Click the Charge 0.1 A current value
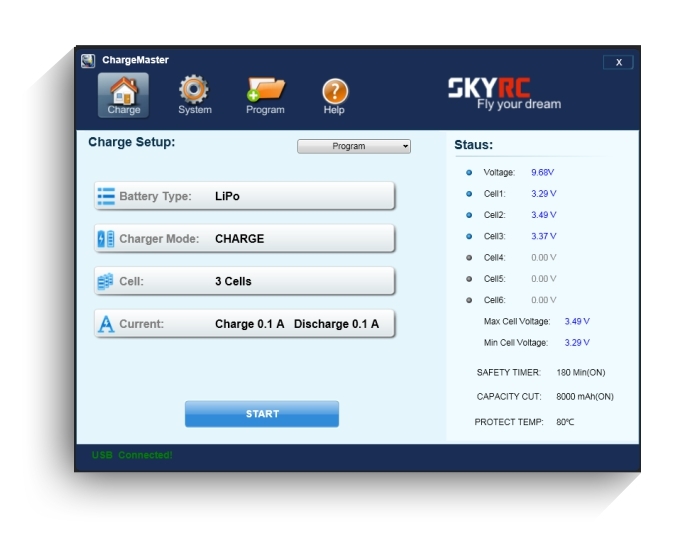This screenshot has height=541, width=694. 249,324
